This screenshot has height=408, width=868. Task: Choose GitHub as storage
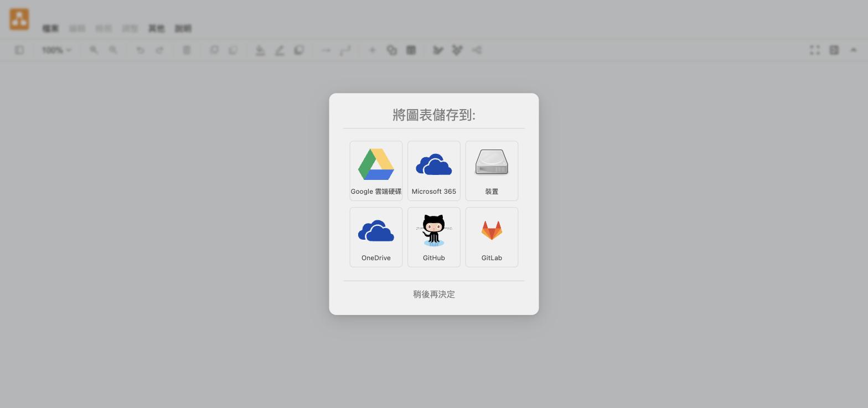pos(434,237)
